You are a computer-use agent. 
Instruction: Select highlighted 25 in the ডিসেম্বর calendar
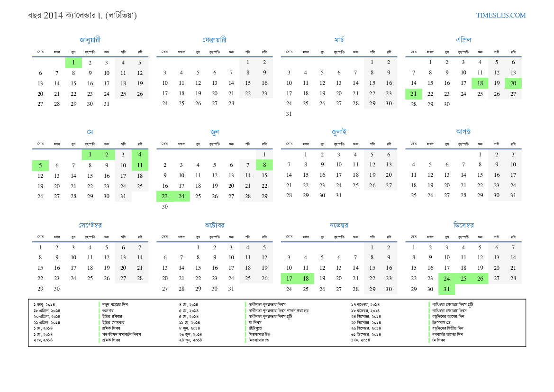point(463,279)
